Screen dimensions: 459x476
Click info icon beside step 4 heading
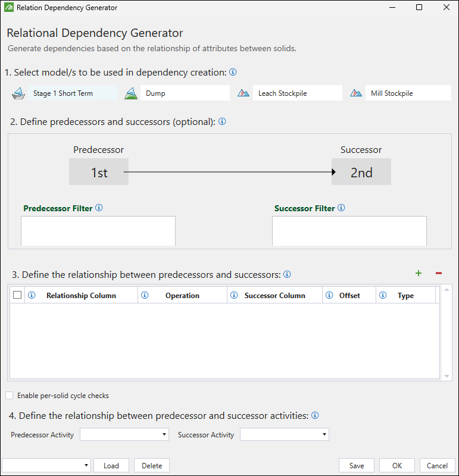click(x=316, y=415)
